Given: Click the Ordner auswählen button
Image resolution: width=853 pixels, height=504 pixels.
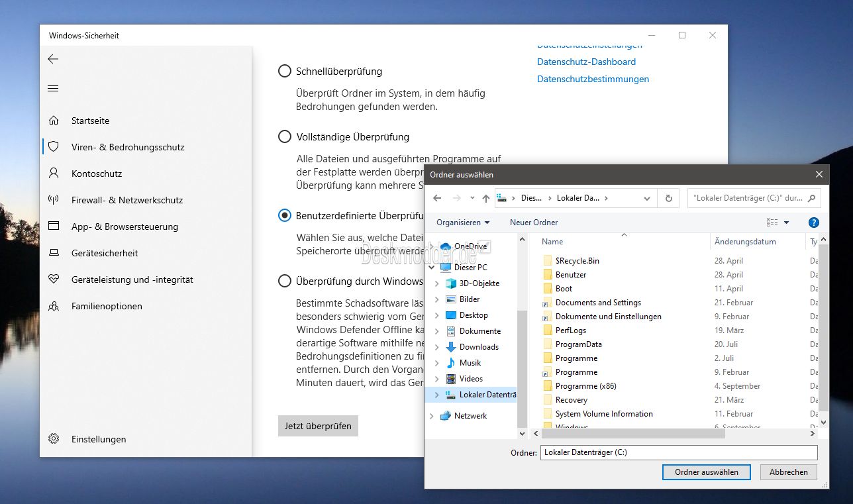Looking at the screenshot, I should tap(706, 472).
